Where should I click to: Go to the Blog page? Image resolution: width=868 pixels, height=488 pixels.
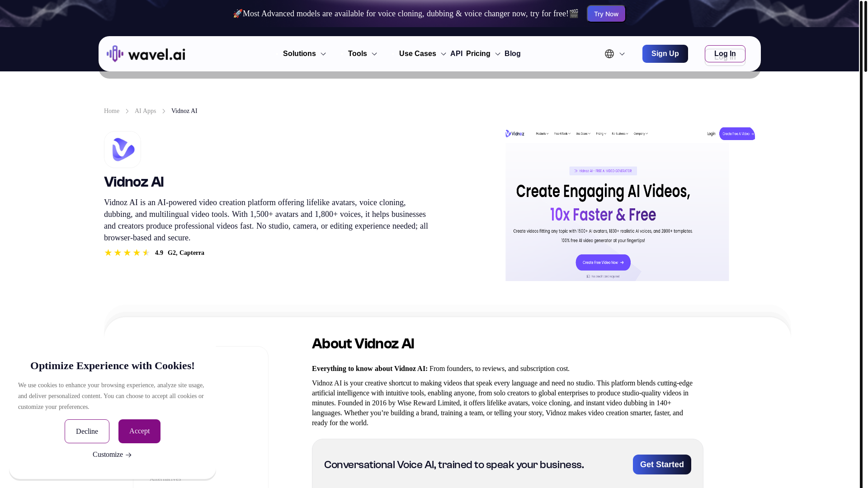coord(513,54)
